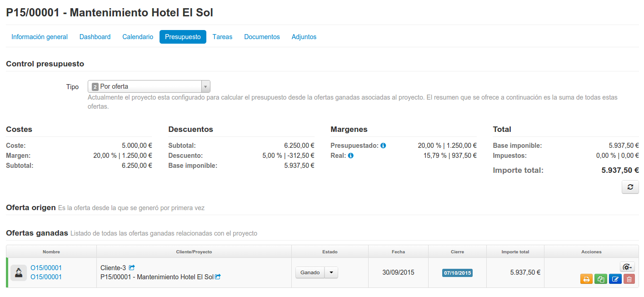Click the Cierre column header
The image size is (644, 297).
click(x=457, y=252)
